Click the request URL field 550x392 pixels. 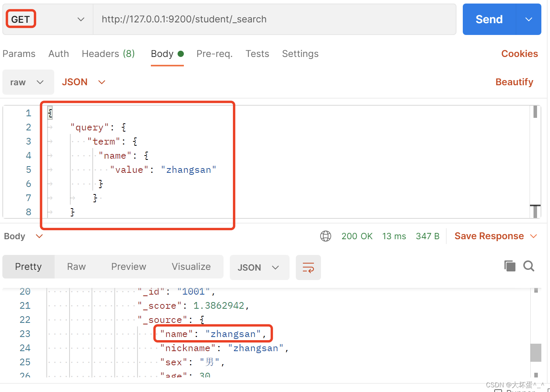[274, 19]
